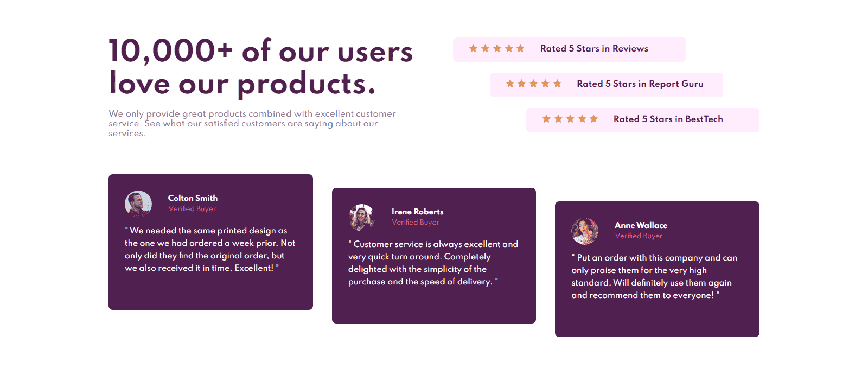The height and width of the screenshot is (374, 868).
Task: Select the middle star in the Report Guru badge
Action: point(534,84)
